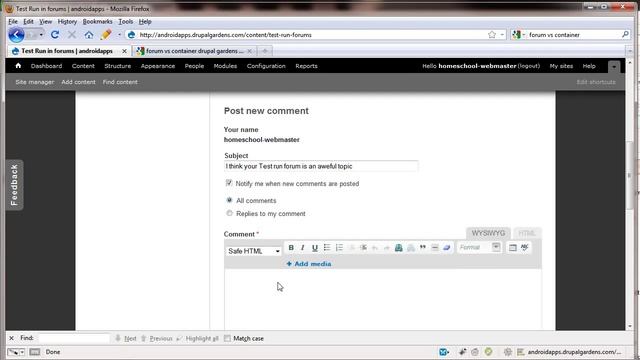This screenshot has height=360, width=640.
Task: Click in the comment body text area
Action: (x=383, y=299)
